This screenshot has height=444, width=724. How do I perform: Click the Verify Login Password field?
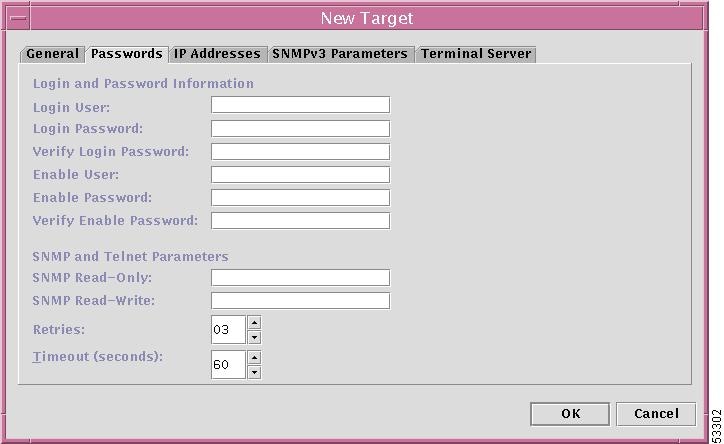[301, 151]
